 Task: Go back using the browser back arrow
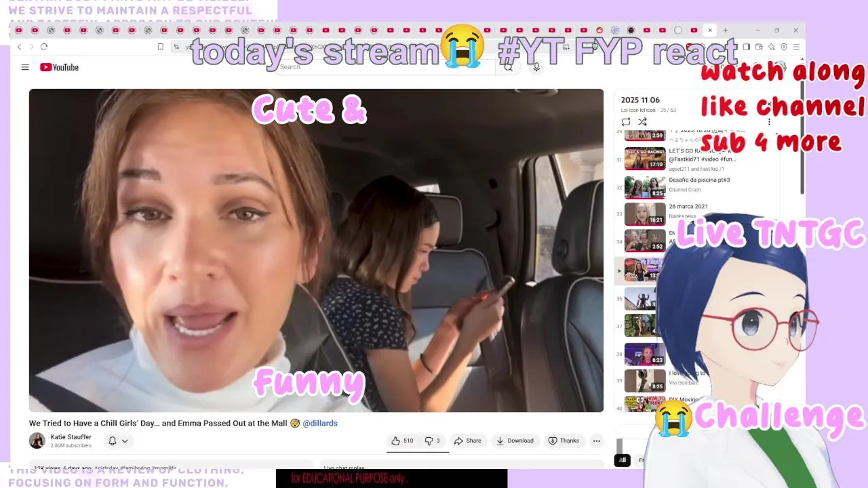[x=19, y=47]
